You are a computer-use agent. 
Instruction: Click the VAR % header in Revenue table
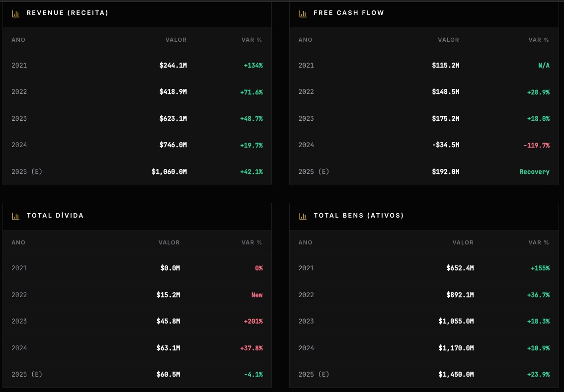[251, 40]
